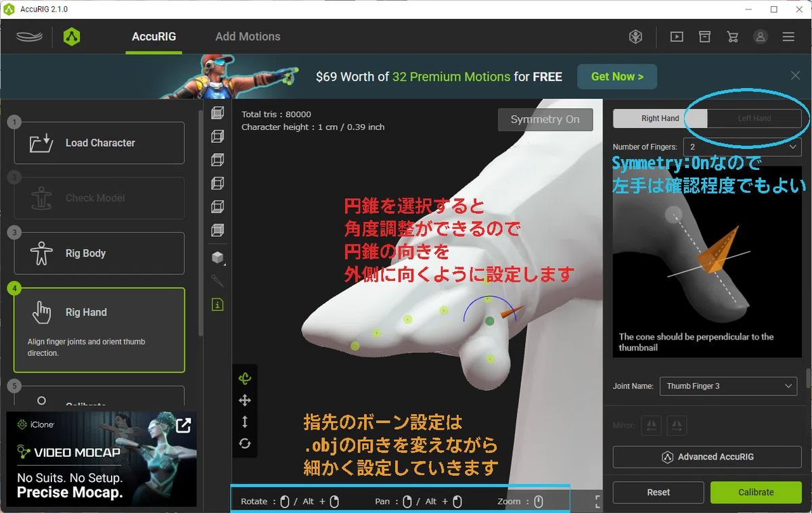Toggle the fullscreen viewport bracket icon
Viewport: 812px width, 513px height.
[x=598, y=501]
